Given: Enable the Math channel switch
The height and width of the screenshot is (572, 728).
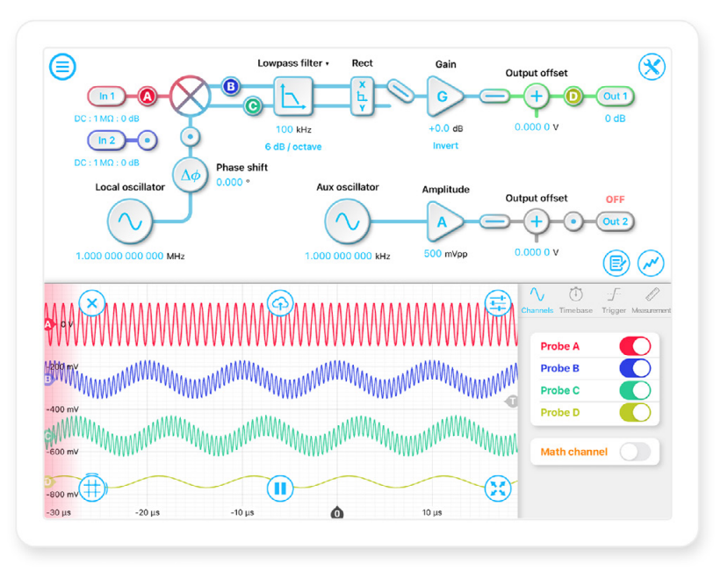Looking at the screenshot, I should (635, 452).
